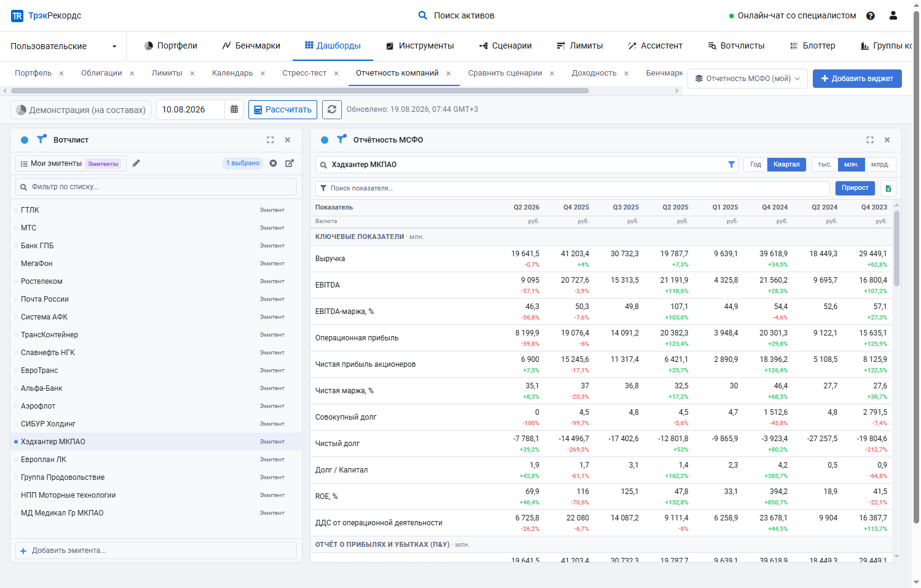Image resolution: width=921 pixels, height=588 pixels.
Task: Click the tab strip left arrow
Action: pos(5,91)
